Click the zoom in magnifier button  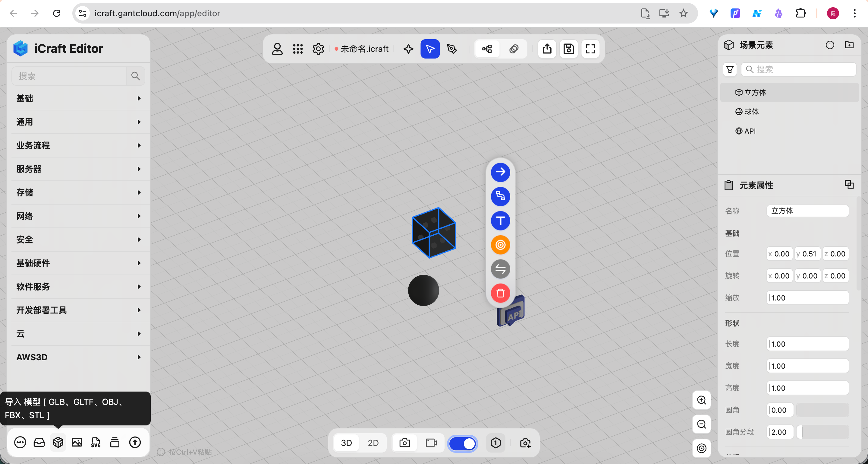click(x=701, y=400)
